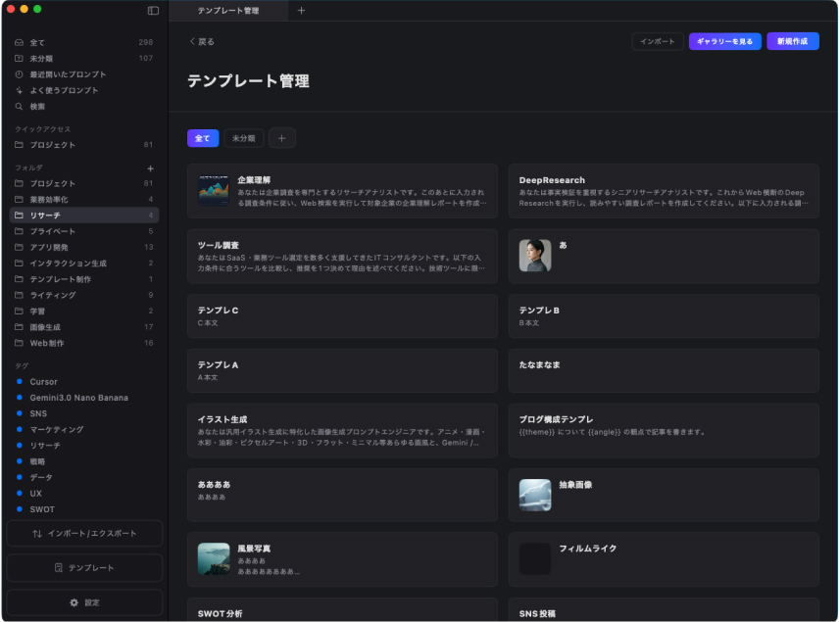Viewport: 840px width, 622px height.
Task: Open a new tab with plus icon
Action: click(x=301, y=11)
